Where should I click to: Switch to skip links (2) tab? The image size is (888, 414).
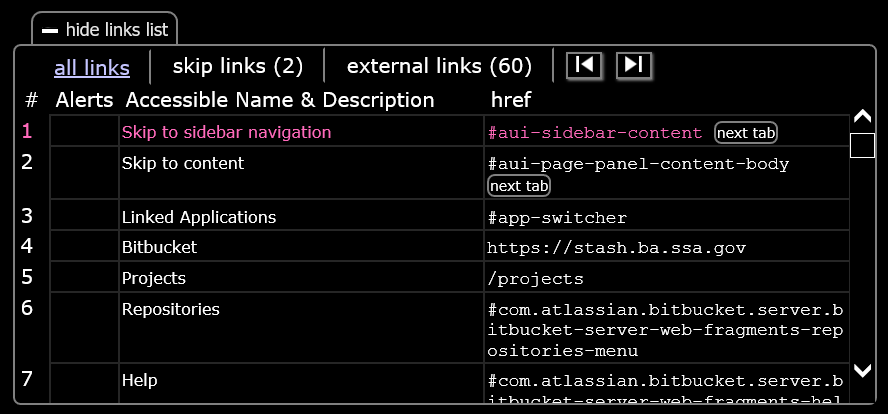pos(237,66)
